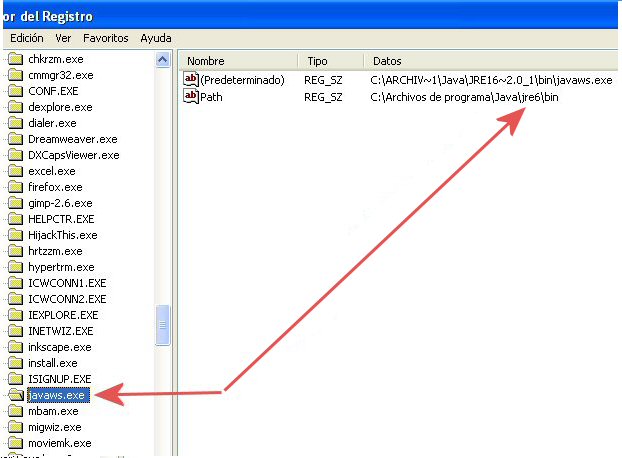Click the firefox.exe folder icon
Screen dimensions: 622x458
(15, 187)
